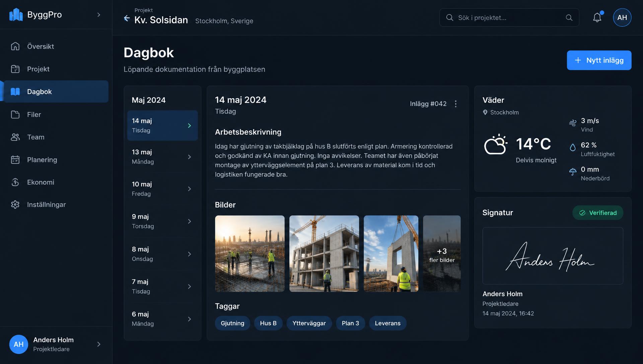643x364 pixels.
Task: Select the 7 maj Tisdag entry
Action: click(162, 286)
